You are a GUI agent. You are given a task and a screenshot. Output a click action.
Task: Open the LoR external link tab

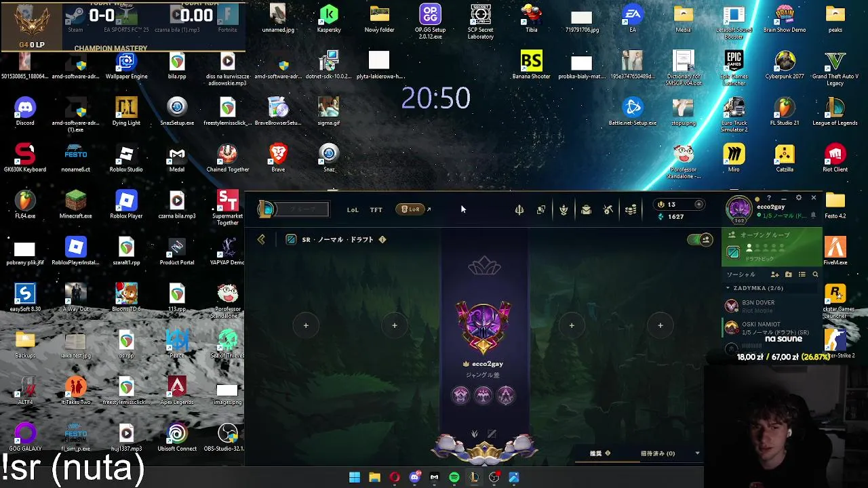click(414, 209)
